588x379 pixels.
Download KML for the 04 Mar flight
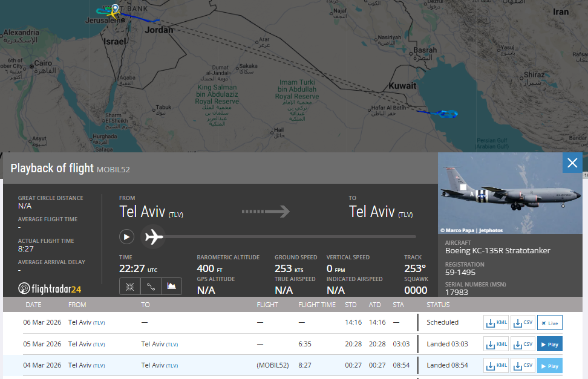[496, 366]
